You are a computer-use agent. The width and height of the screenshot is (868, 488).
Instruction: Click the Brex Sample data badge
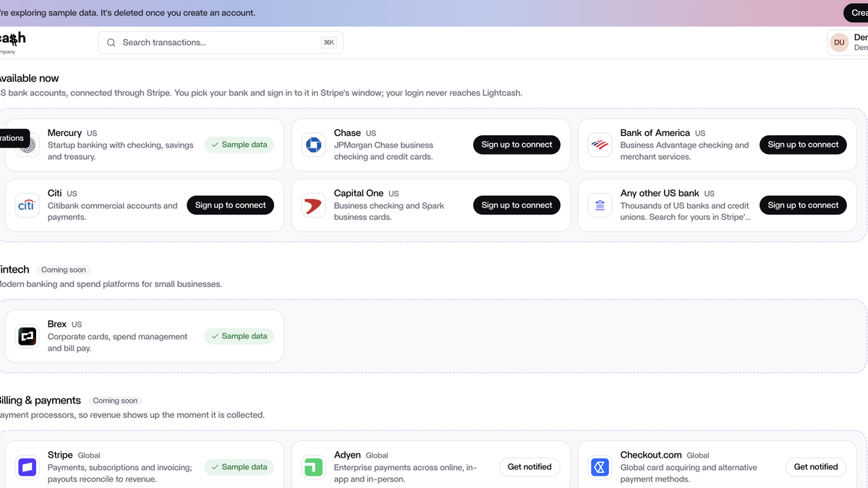pyautogui.click(x=239, y=336)
